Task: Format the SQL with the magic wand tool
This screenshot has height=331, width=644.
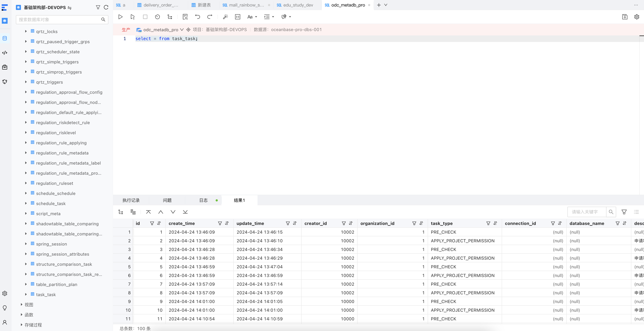Action: coord(225,17)
